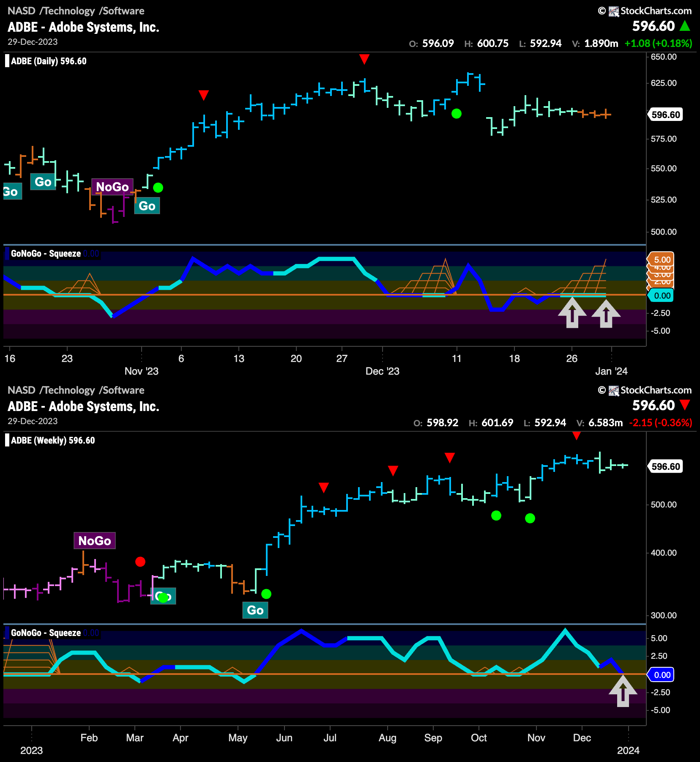Click the daily high value 600.75
This screenshot has width=700, height=762.
pos(493,44)
